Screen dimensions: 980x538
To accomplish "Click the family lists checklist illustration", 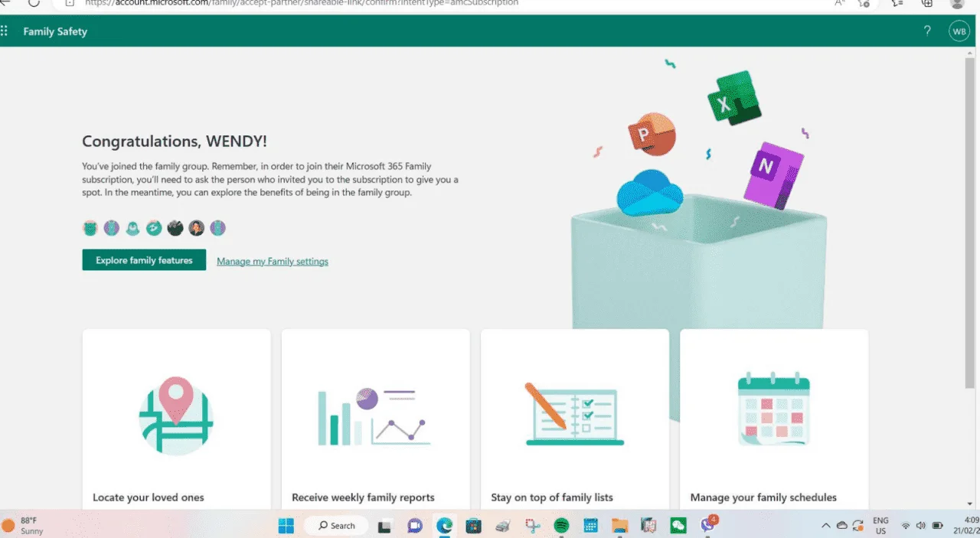I will (574, 414).
